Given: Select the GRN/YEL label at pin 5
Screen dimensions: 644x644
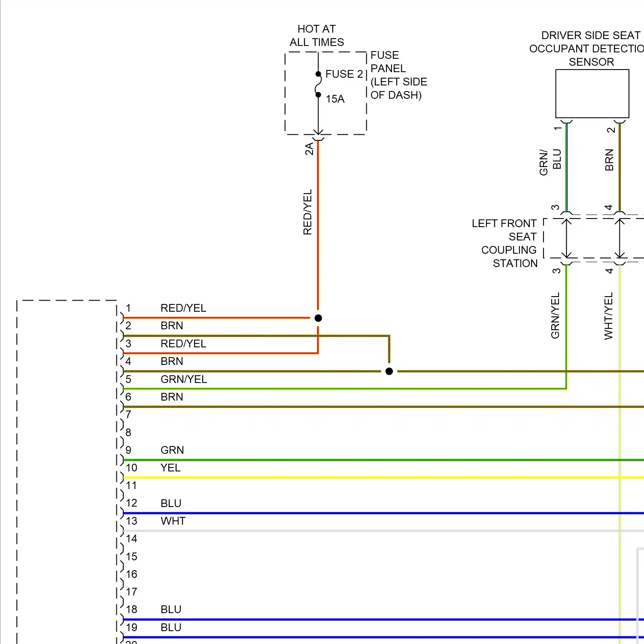Looking at the screenshot, I should tap(184, 380).
